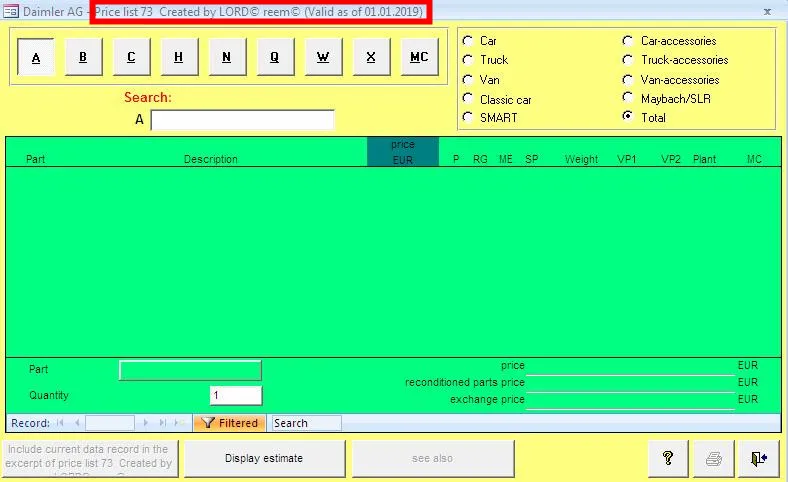Click the SP column header
Screen dimensions: 788x482
[x=532, y=159]
